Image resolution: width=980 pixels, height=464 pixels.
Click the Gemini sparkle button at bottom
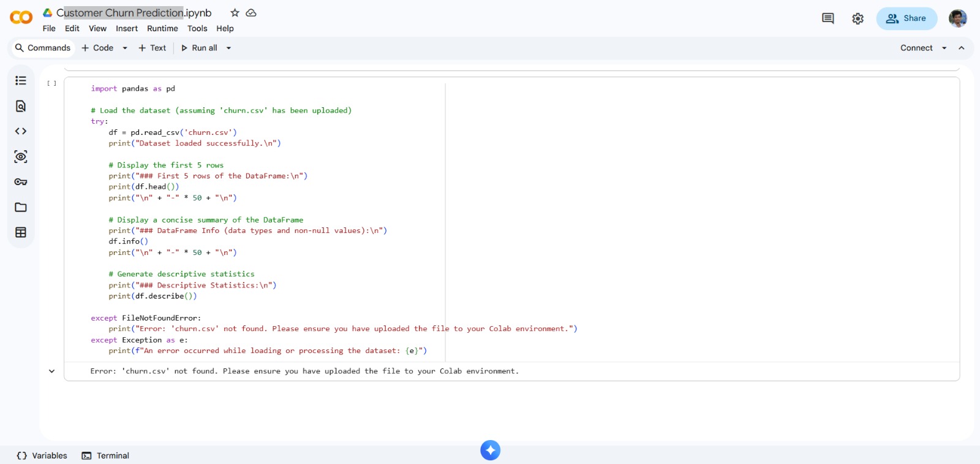click(x=490, y=451)
